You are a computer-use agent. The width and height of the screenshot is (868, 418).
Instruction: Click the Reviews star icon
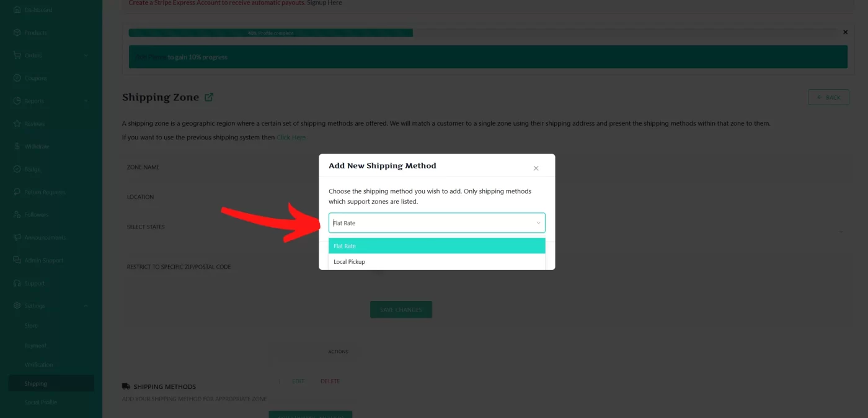point(17,124)
